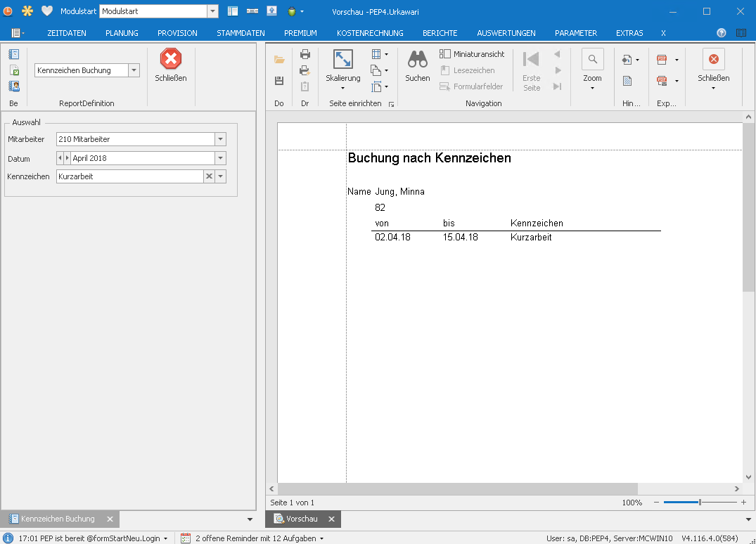
Task: Click the Suchen binoculars icon
Action: pyautogui.click(x=417, y=60)
